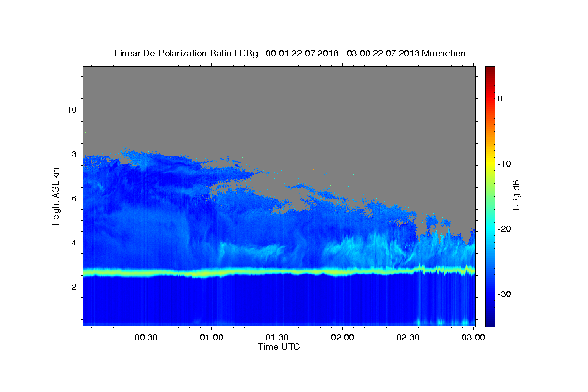Click the dark red top of colorbar

(x=490, y=70)
